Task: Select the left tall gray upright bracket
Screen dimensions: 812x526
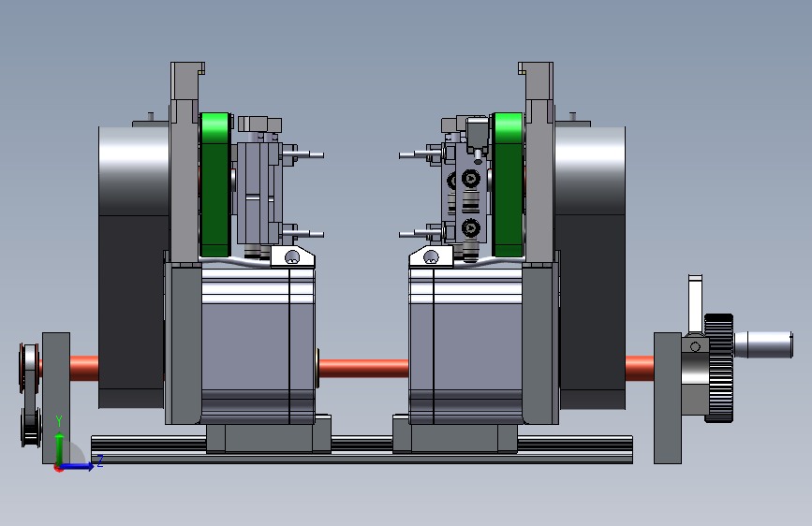Action: click(185, 162)
